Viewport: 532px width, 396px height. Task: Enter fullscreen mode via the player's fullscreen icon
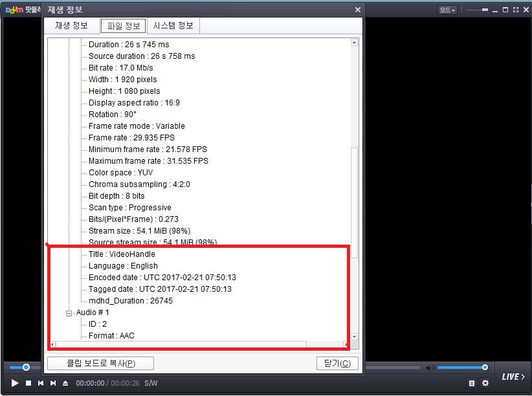click(516, 10)
